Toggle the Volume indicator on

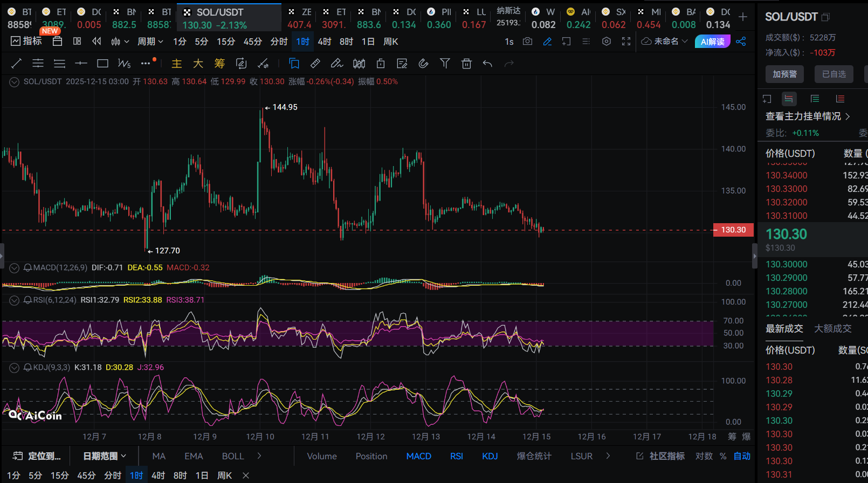(322, 456)
